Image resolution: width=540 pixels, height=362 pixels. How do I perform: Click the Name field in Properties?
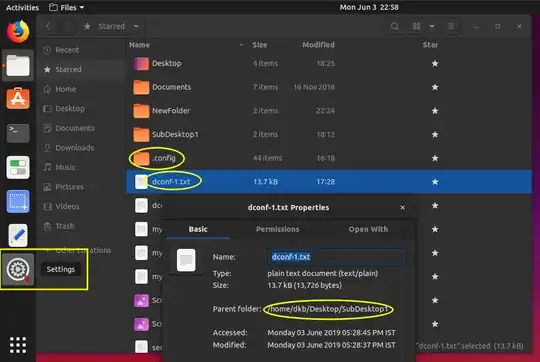pyautogui.click(x=336, y=257)
